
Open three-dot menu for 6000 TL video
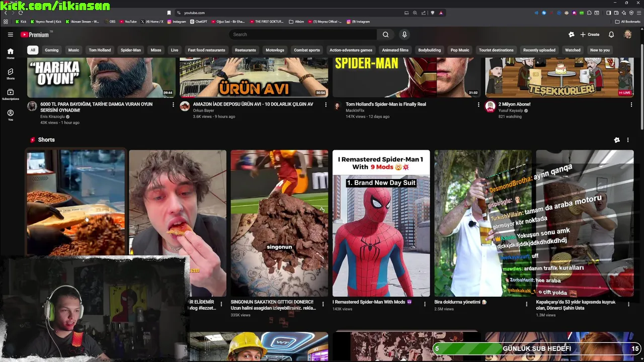pos(173,105)
